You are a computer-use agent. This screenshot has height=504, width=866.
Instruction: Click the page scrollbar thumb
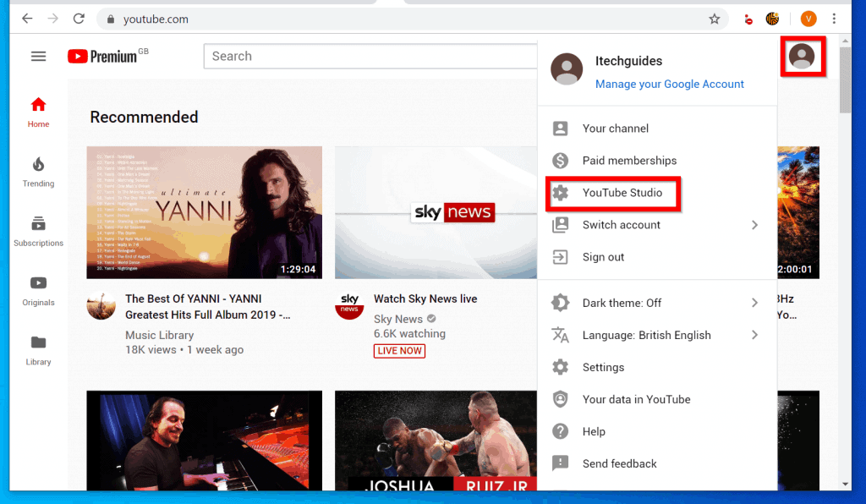click(845, 80)
